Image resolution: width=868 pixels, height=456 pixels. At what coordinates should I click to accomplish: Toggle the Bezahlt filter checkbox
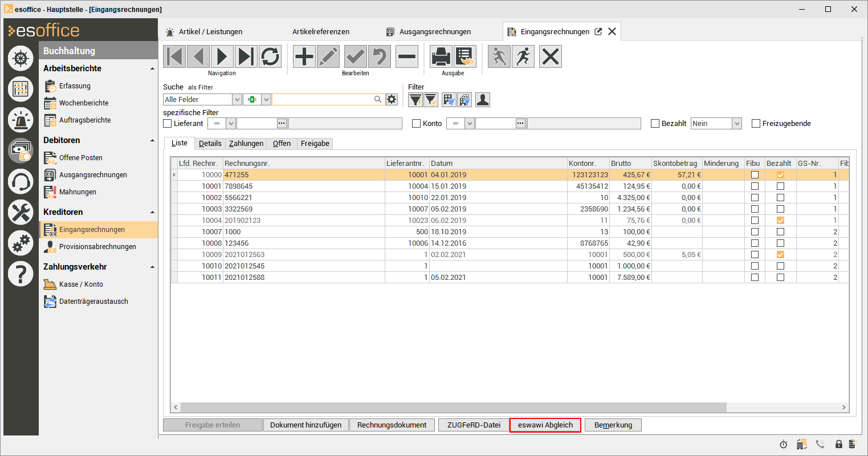tap(655, 123)
